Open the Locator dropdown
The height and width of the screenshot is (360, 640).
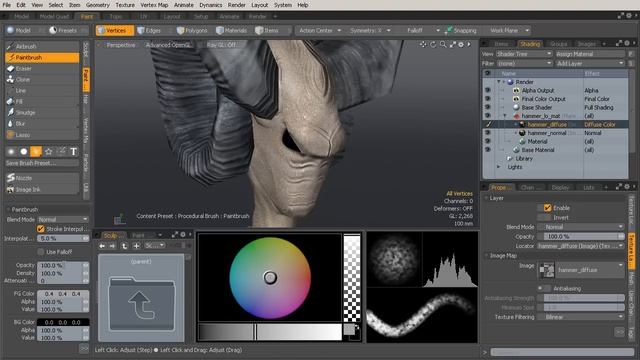[581, 246]
